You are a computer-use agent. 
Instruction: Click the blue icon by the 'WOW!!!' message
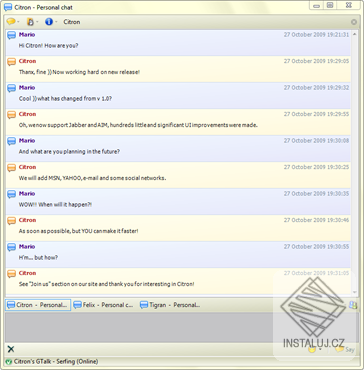click(12, 194)
